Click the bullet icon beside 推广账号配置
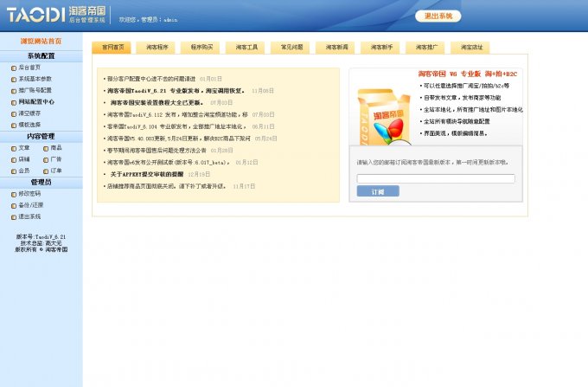Image resolution: width=588 pixels, height=387 pixels. 14,91
